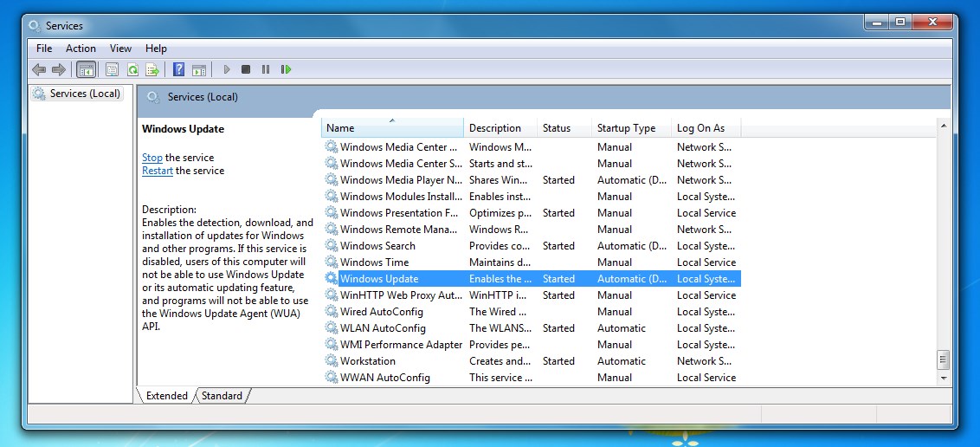Click 'Maintains d...' description of Windows Time
Image resolution: width=980 pixels, height=447 pixels.
500,262
